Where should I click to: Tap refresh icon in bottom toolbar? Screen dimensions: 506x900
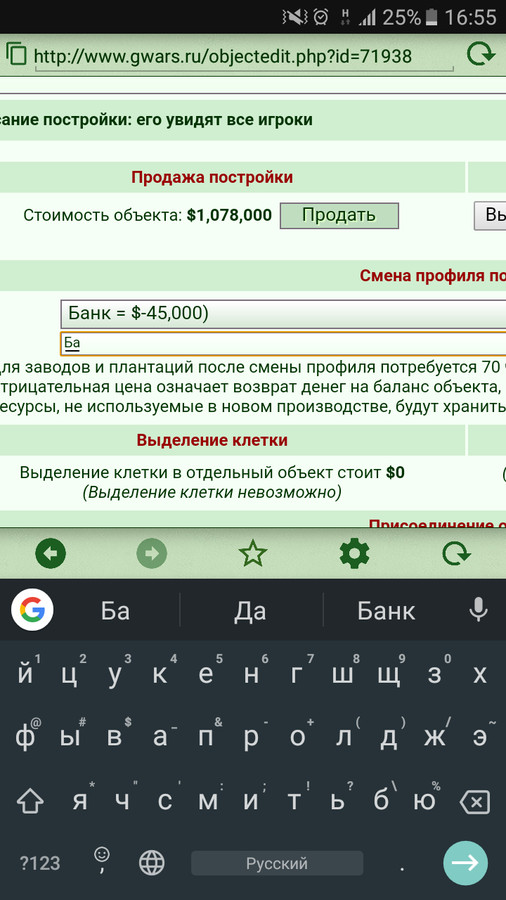[x=456, y=554]
